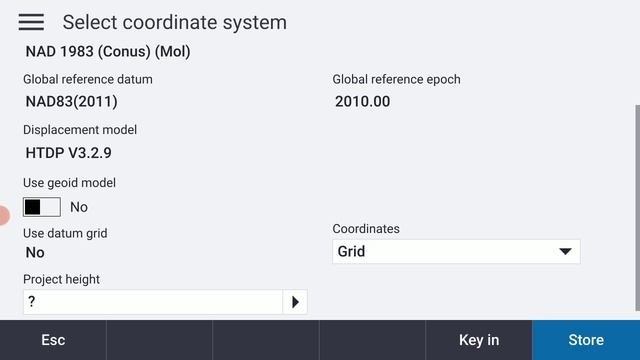This screenshot has width=640, height=360.
Task: Select the NAD83(2011) reference datum value
Action: click(71, 102)
